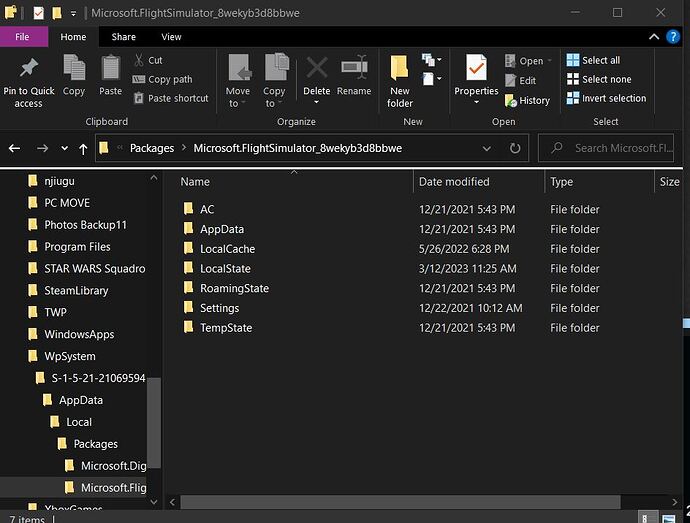
Task: Click the navigation pane vertical scrollbar
Action: click(x=154, y=423)
